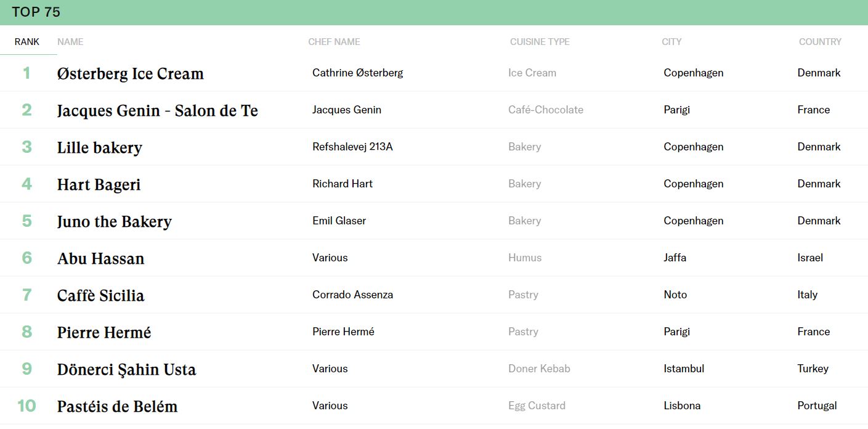Screen dimensions: 868x429
Task: Select the Caffè Sicilia listing
Action: point(100,295)
